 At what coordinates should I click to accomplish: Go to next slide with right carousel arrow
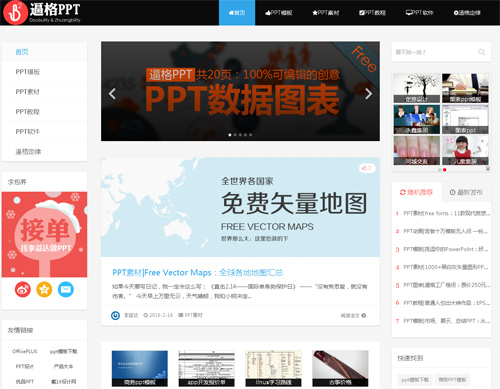(368, 94)
